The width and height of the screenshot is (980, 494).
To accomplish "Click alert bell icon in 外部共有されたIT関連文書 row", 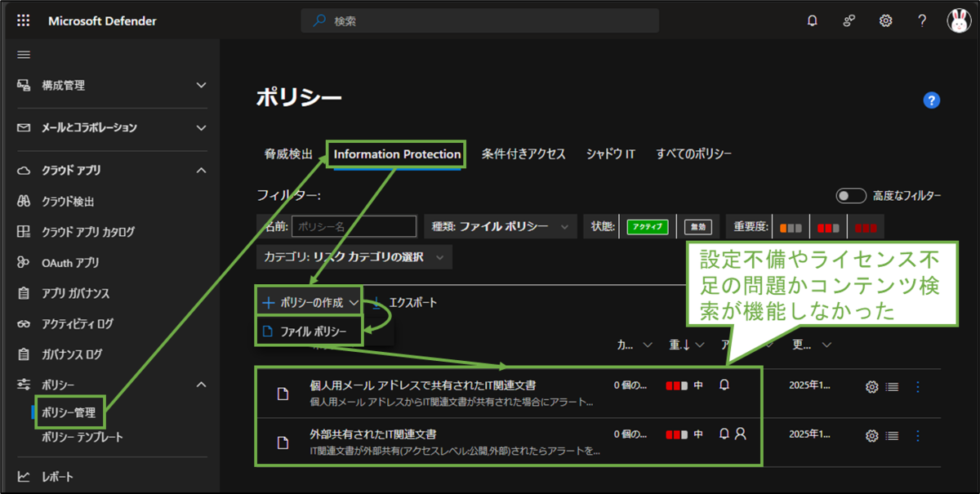I will (x=724, y=434).
